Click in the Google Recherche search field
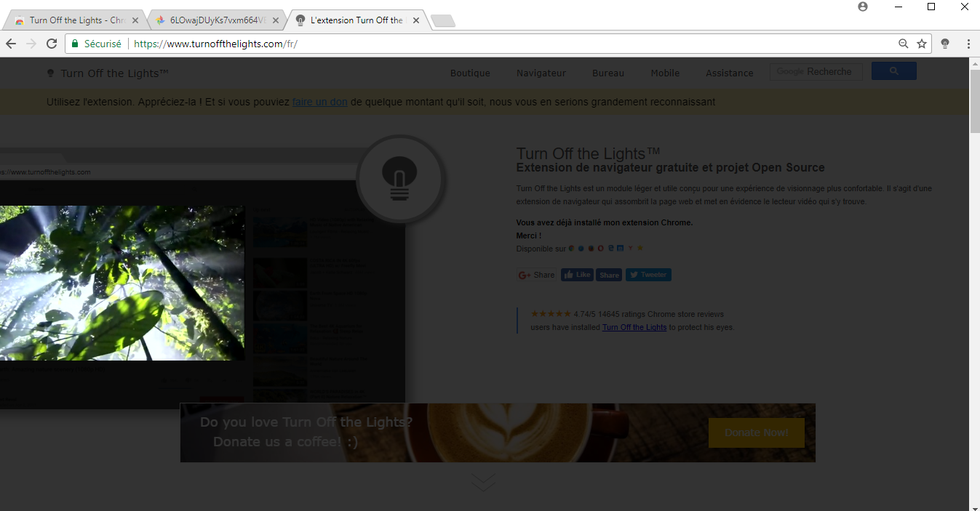This screenshot has width=980, height=511. point(816,71)
